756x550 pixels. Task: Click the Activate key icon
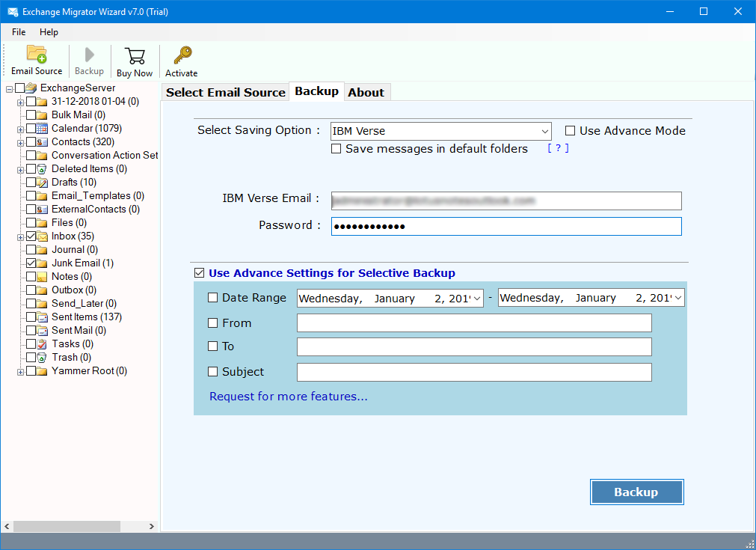pyautogui.click(x=182, y=55)
